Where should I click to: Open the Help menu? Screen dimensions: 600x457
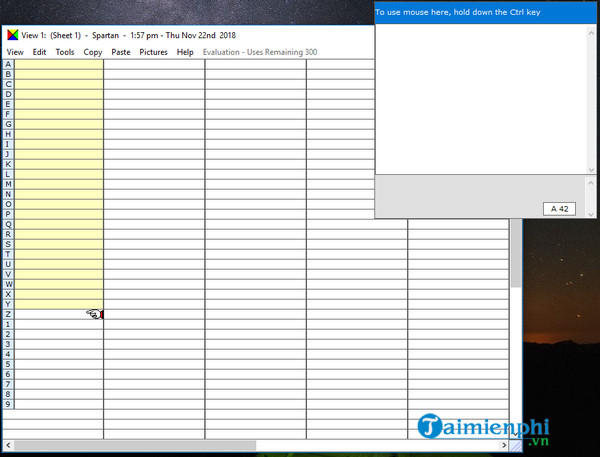tap(185, 52)
